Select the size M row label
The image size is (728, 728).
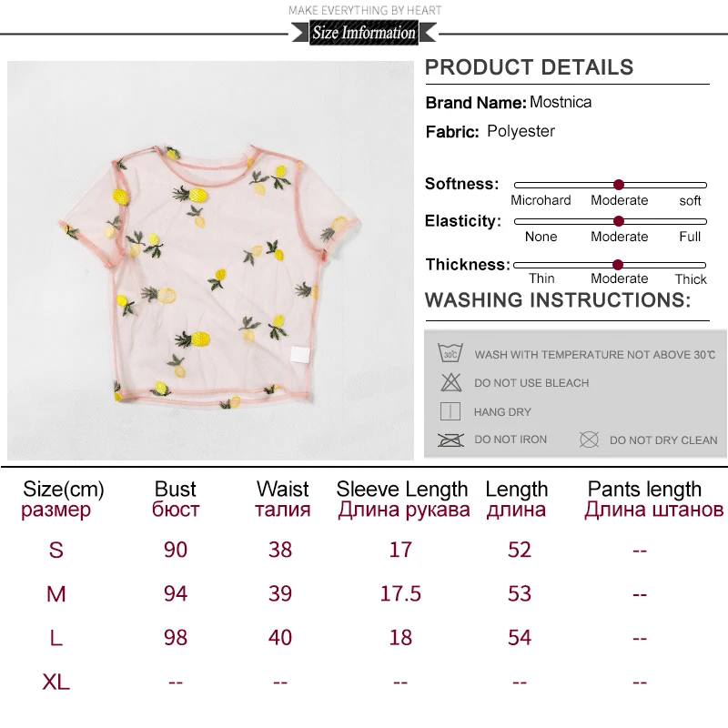[56, 594]
